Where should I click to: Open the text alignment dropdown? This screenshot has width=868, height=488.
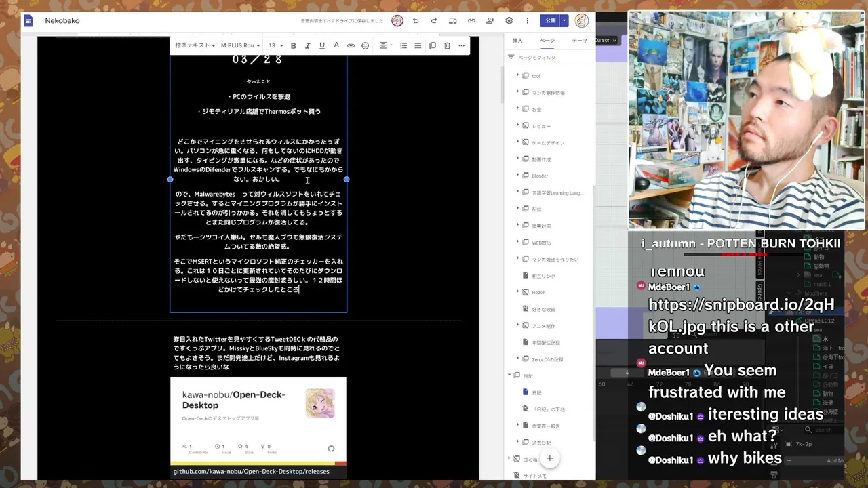385,45
